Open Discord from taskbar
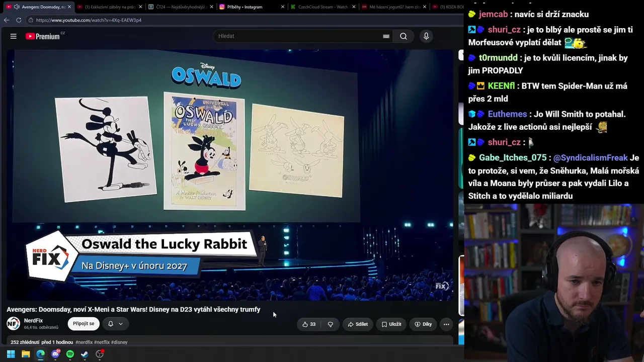This screenshot has height=362, width=644. tap(55, 354)
